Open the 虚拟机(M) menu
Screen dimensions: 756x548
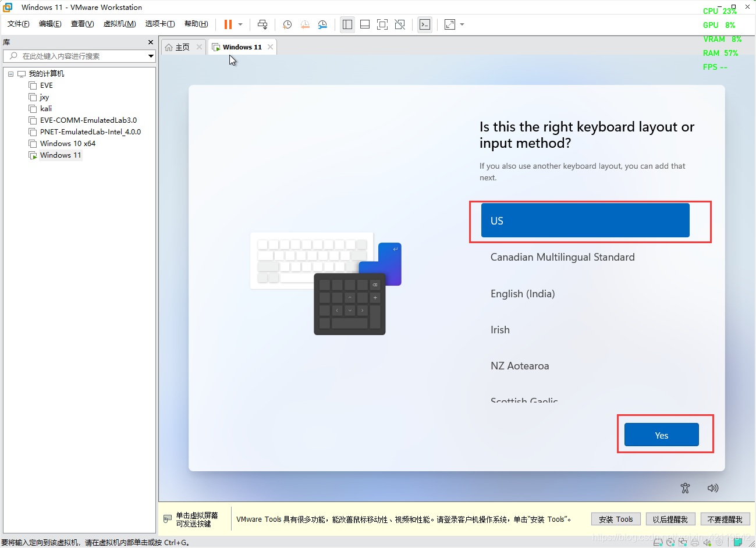click(119, 24)
